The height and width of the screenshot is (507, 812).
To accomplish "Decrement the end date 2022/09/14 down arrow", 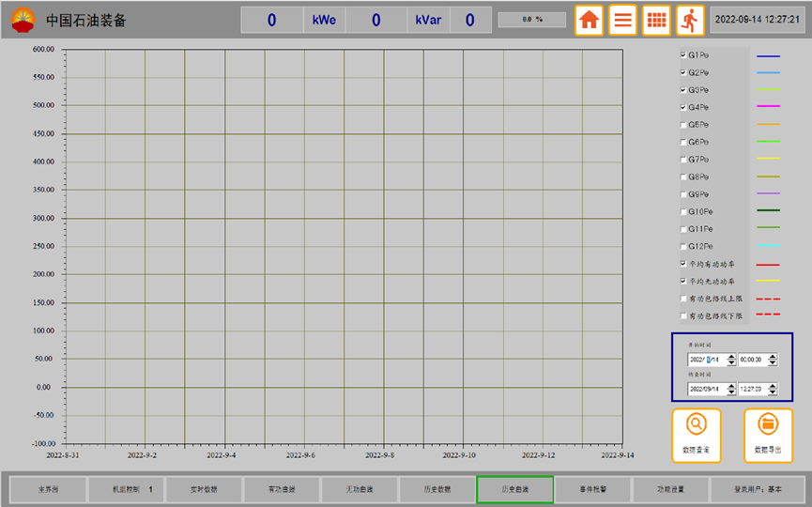I will [x=731, y=392].
